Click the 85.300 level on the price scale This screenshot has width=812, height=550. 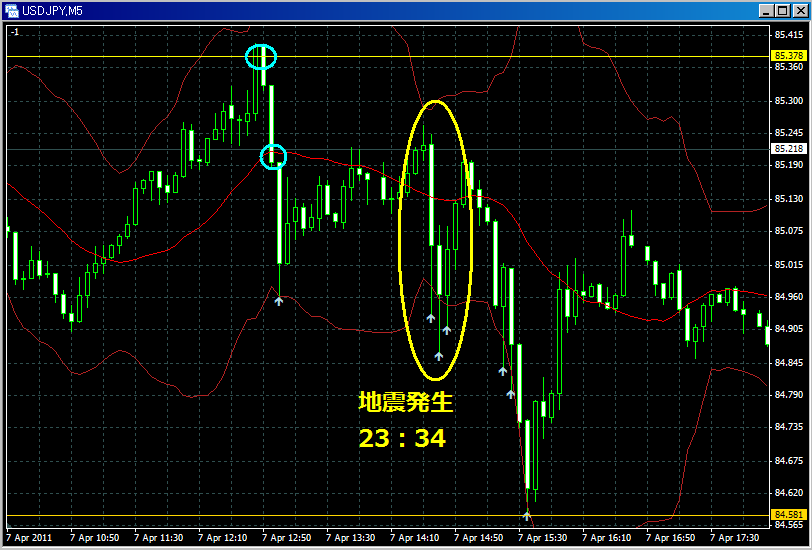(x=787, y=101)
